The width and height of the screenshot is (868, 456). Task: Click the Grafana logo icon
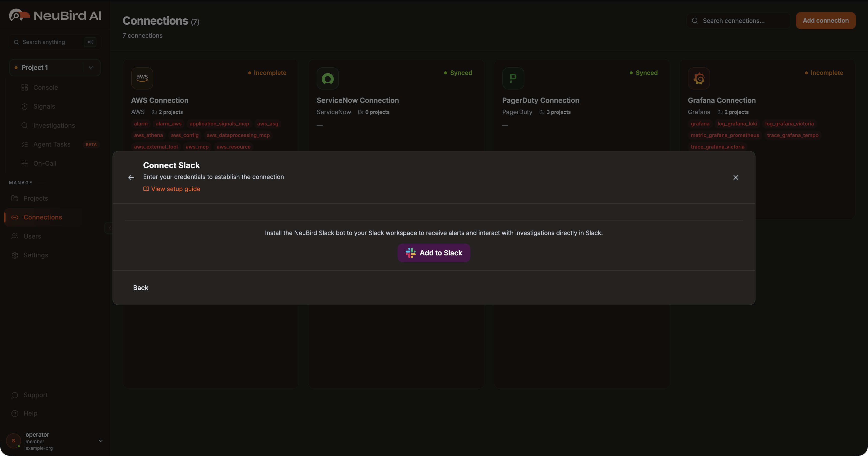(x=699, y=78)
